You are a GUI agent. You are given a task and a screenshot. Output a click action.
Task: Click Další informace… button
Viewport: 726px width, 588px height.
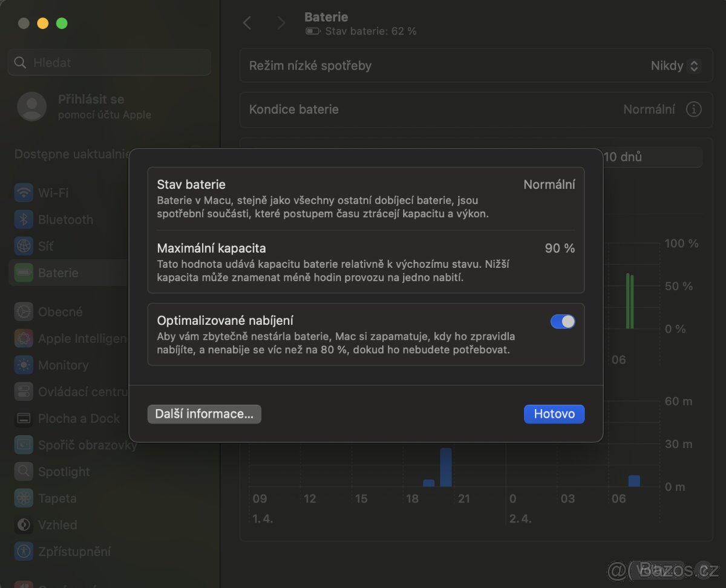point(204,414)
